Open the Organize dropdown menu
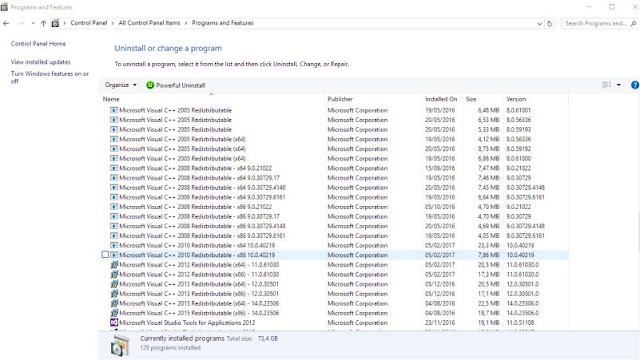This screenshot has width=640, height=360. click(x=120, y=85)
